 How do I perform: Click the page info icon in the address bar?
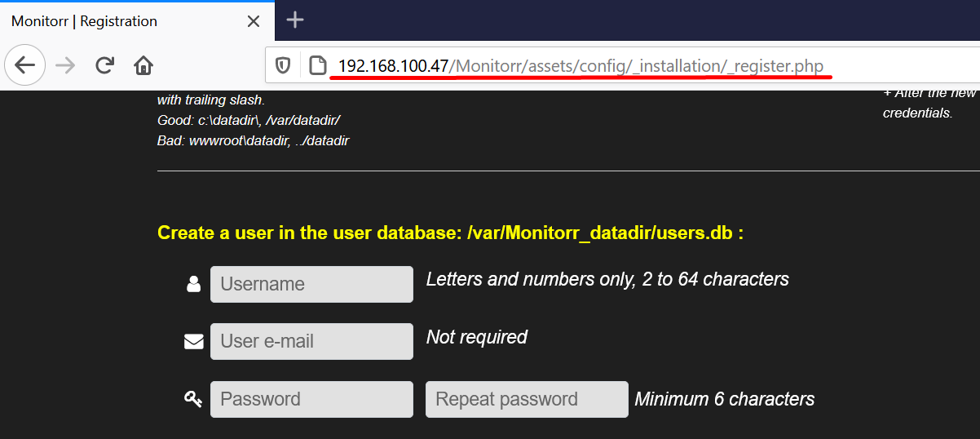pos(317,65)
